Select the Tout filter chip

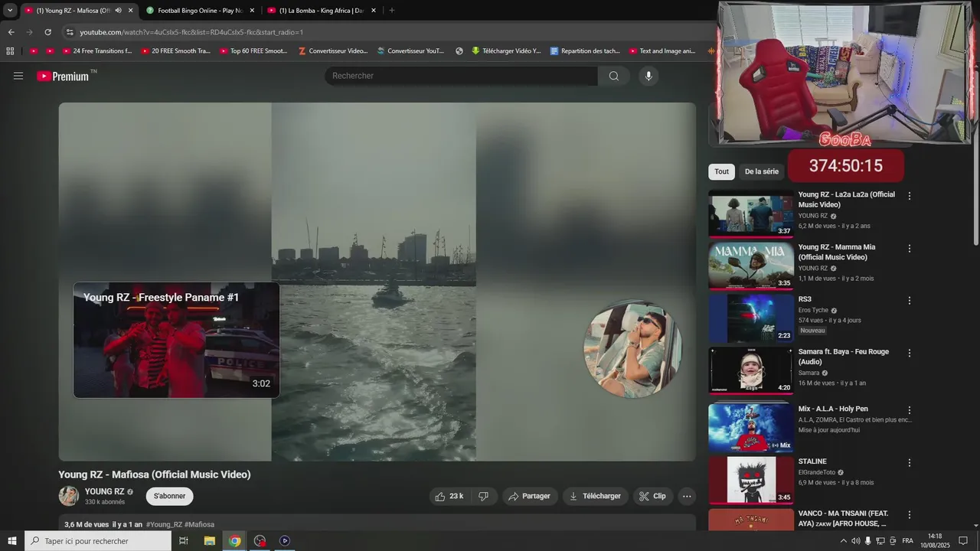721,171
